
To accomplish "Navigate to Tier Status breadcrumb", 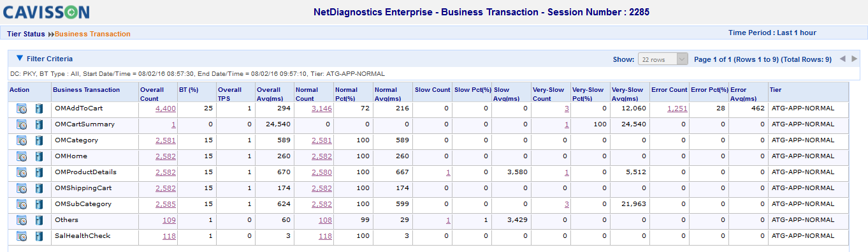I will [26, 34].
